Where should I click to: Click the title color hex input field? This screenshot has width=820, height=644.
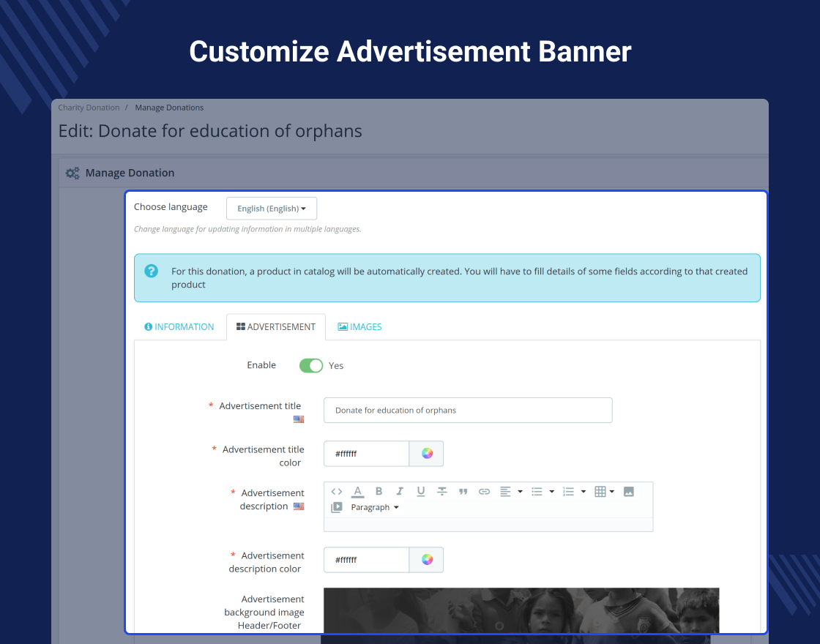pyautogui.click(x=367, y=454)
